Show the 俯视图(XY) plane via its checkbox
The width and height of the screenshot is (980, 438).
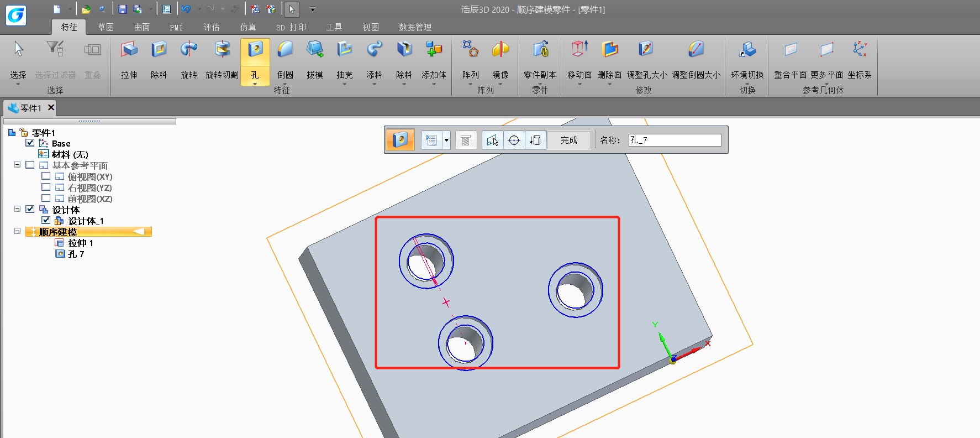pyautogui.click(x=46, y=176)
